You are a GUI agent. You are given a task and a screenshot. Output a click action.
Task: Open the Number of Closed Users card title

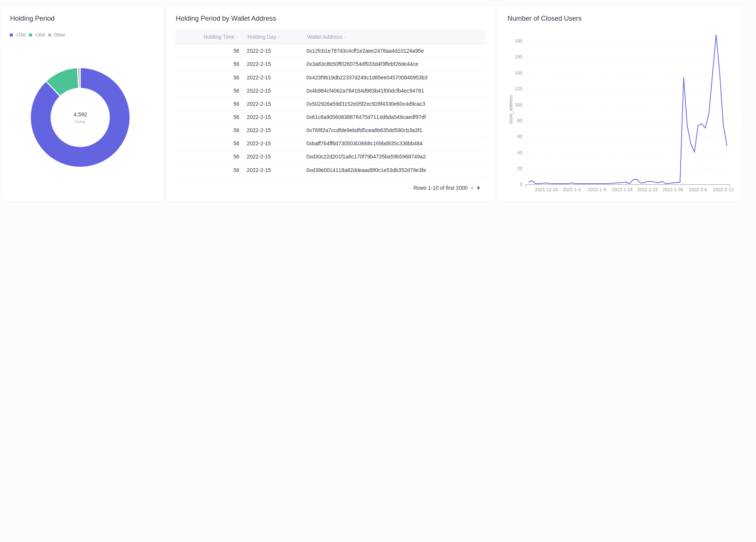[544, 18]
